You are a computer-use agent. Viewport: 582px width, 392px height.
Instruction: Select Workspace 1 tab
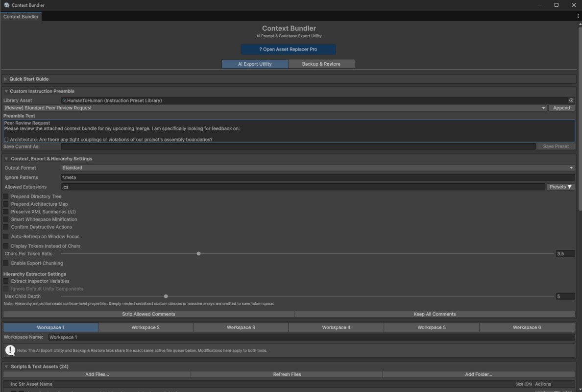50,327
